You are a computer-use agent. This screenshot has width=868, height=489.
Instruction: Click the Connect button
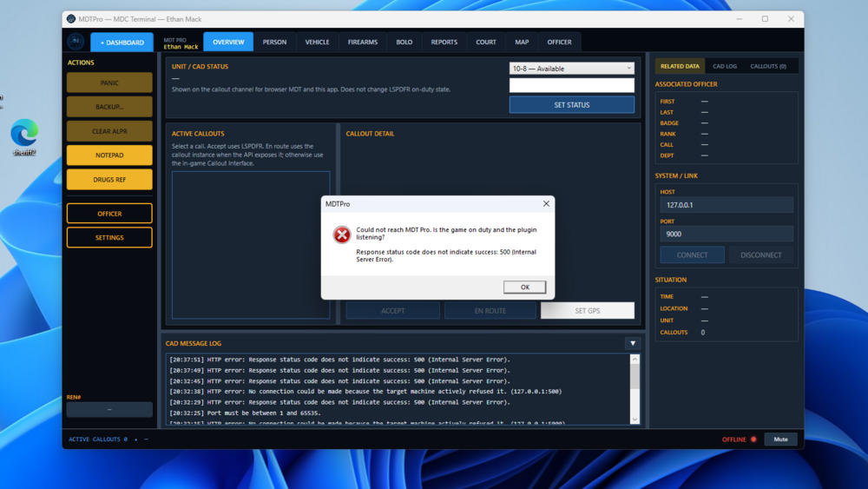pos(692,254)
